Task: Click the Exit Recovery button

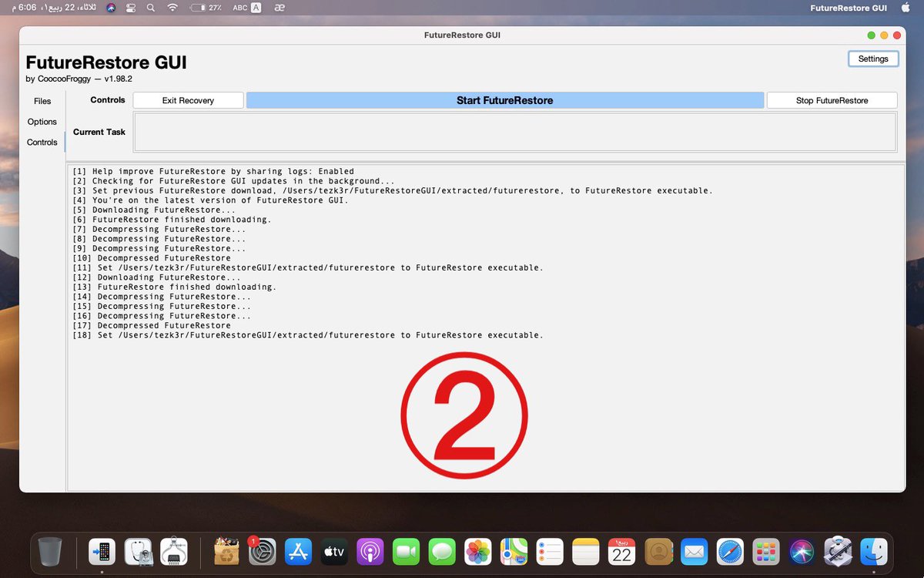Action: click(188, 100)
